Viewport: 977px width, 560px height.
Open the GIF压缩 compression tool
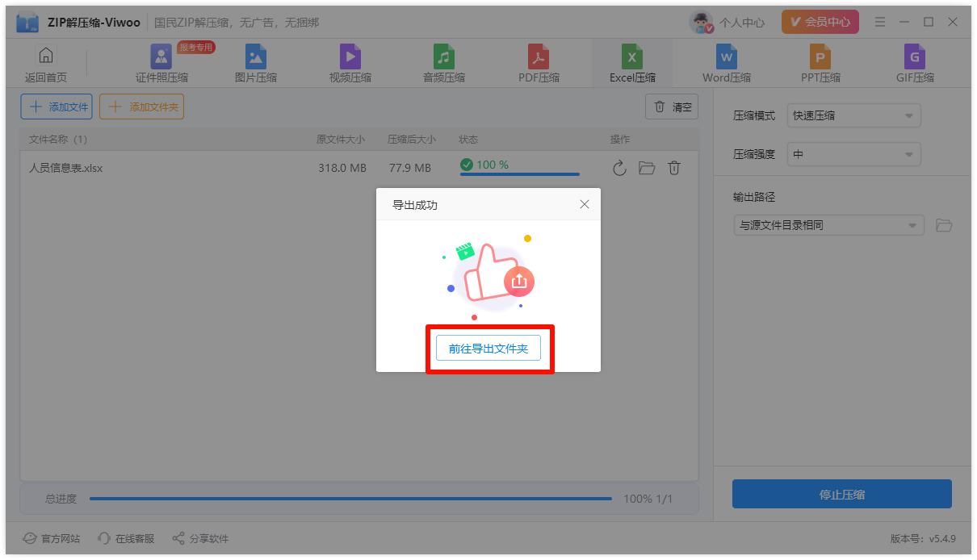(x=915, y=65)
